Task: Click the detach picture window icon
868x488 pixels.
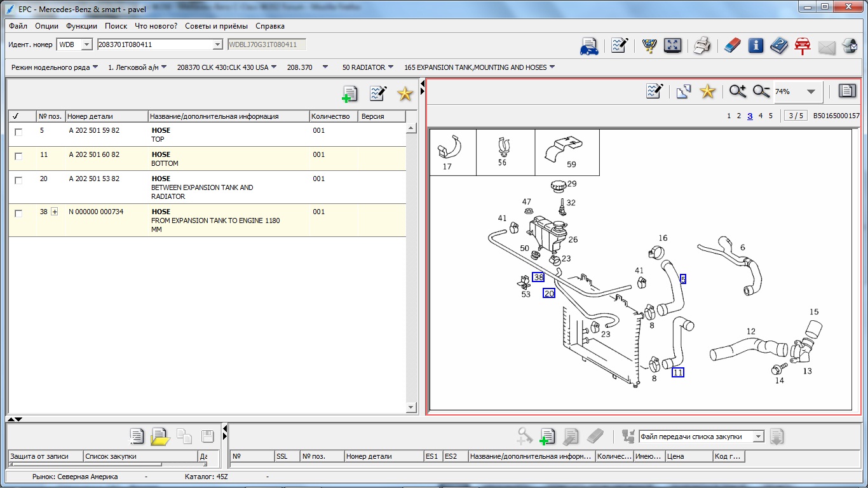Action: tap(684, 91)
